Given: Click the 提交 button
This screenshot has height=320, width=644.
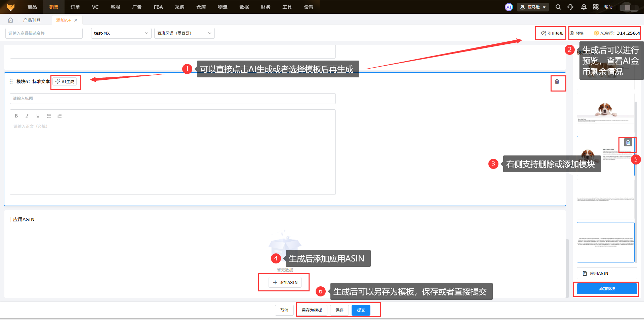Looking at the screenshot, I should [361, 310].
